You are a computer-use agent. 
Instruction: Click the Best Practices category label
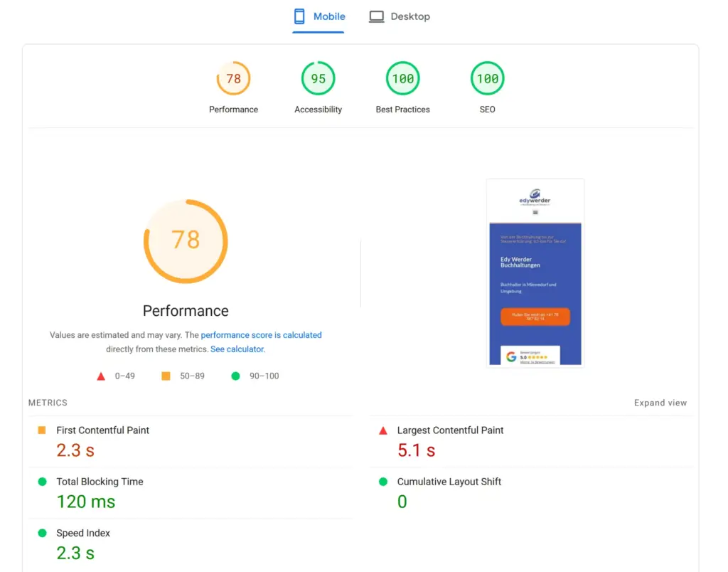point(402,110)
